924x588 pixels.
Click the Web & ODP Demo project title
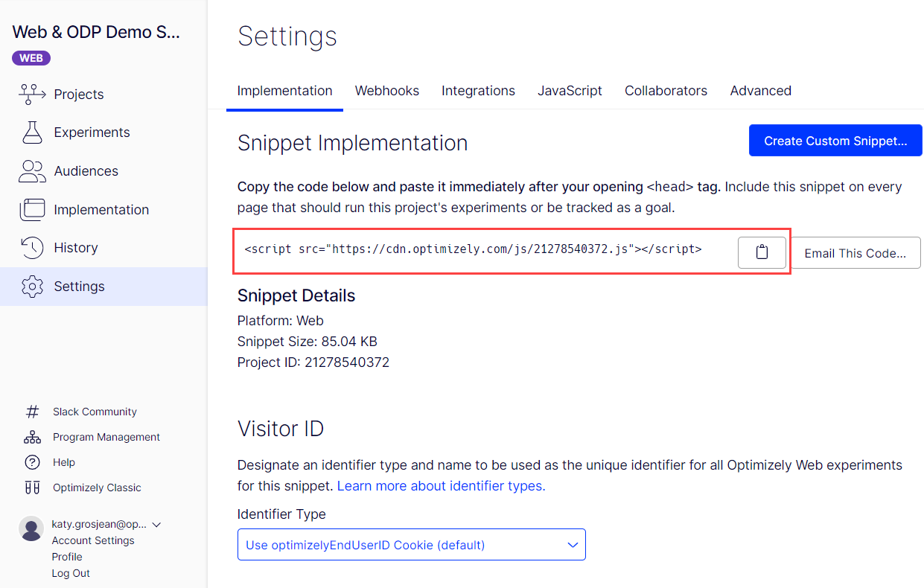(x=97, y=32)
